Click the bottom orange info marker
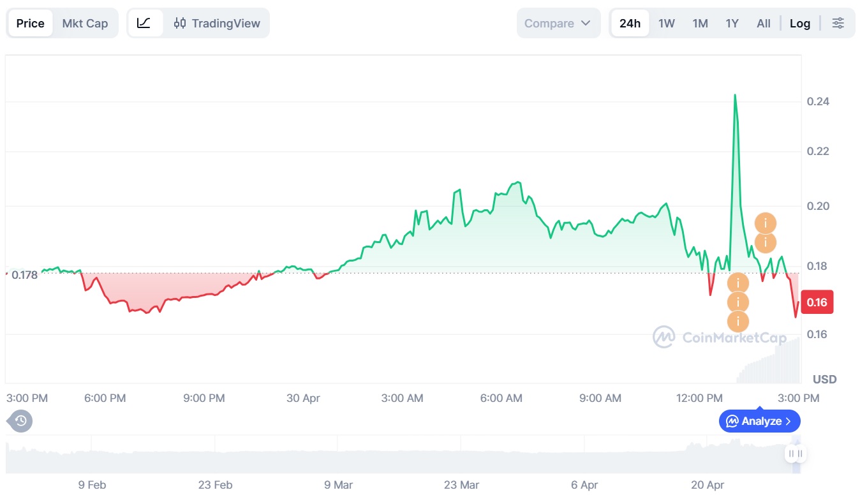Image resolution: width=860 pixels, height=504 pixels. (738, 321)
